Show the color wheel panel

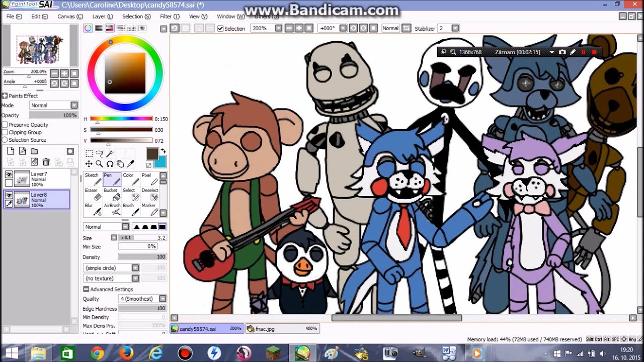pyautogui.click(x=88, y=29)
